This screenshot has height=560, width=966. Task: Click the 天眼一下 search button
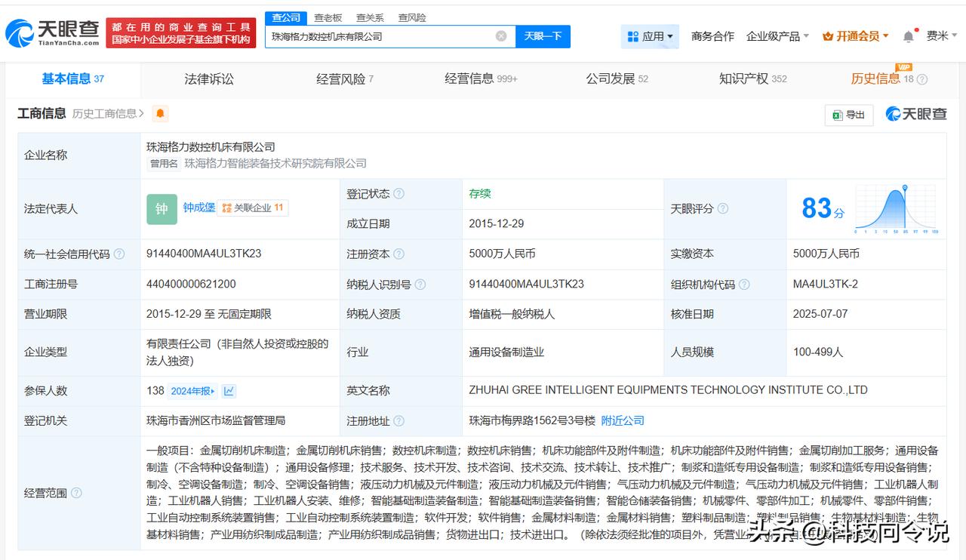coord(543,36)
